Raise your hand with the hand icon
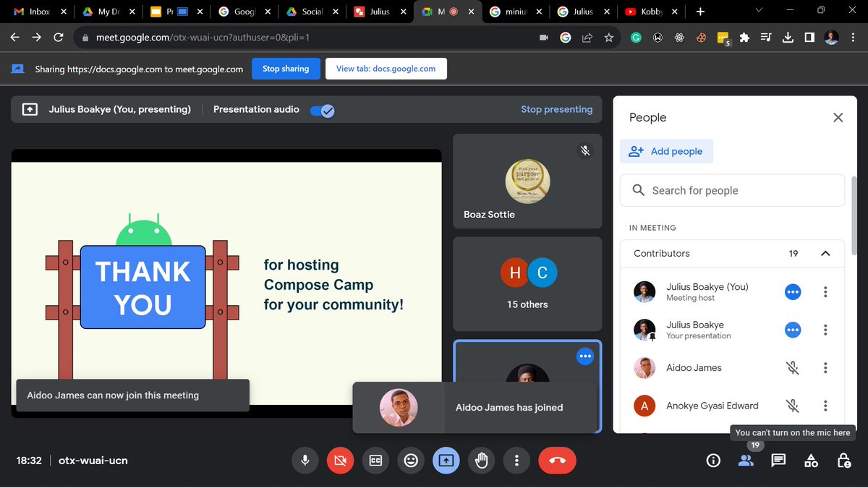Viewport: 868px width, 488px height. pyautogui.click(x=482, y=461)
